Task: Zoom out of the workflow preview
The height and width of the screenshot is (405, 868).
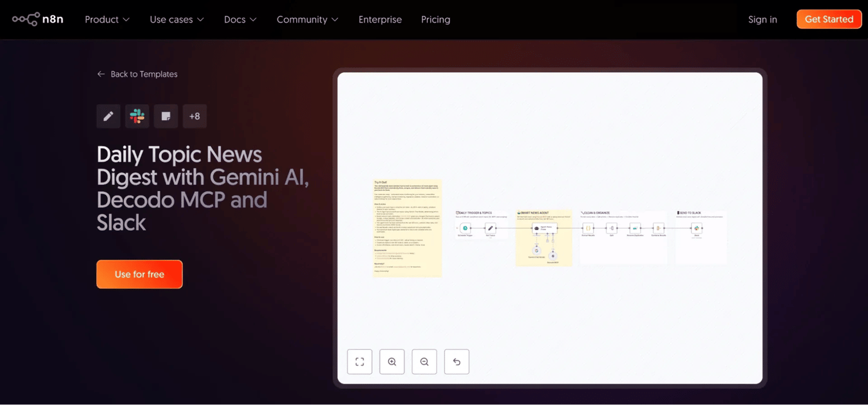Action: pyautogui.click(x=424, y=362)
